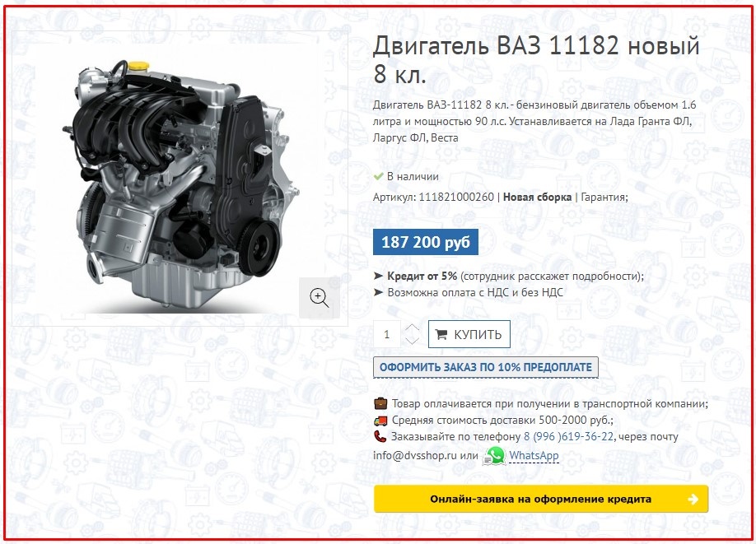
Task: Click the delivery truck icon
Action: point(380,421)
